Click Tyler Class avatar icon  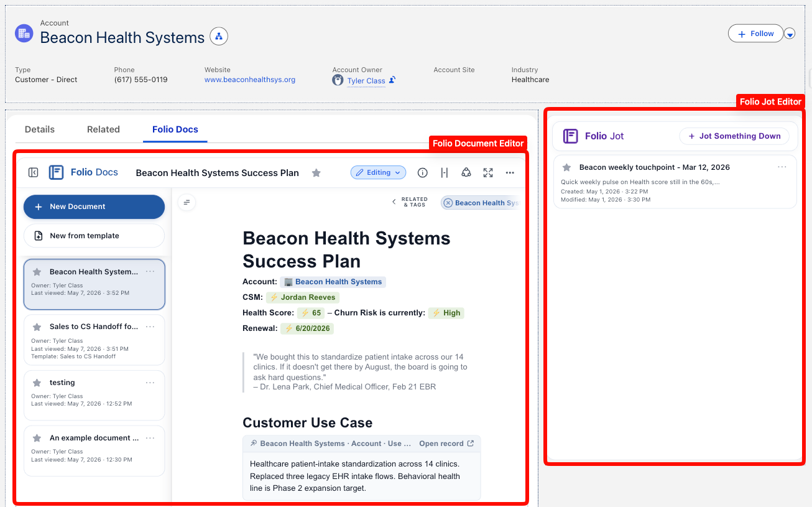pos(338,80)
